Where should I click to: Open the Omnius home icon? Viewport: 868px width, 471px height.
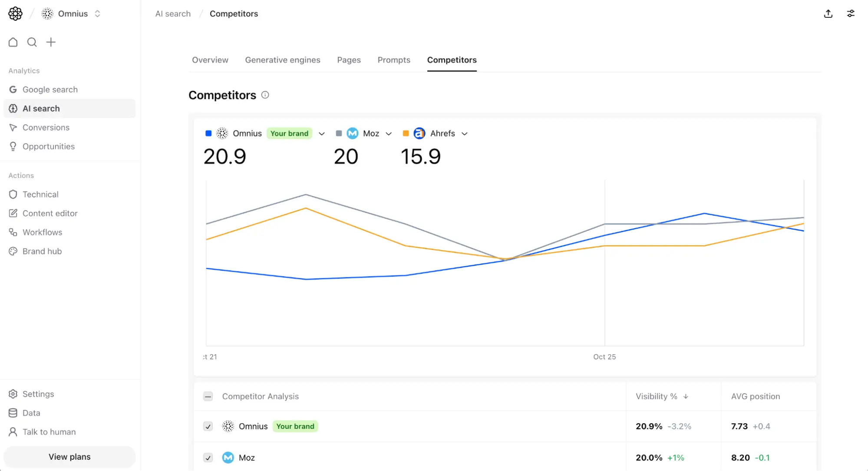13,42
